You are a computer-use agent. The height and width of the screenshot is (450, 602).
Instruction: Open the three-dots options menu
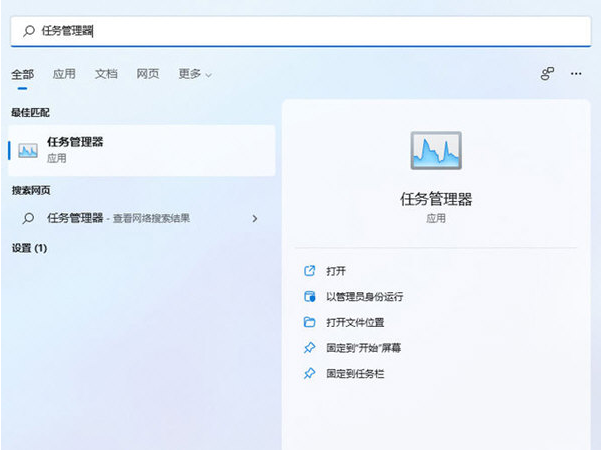coord(576,74)
